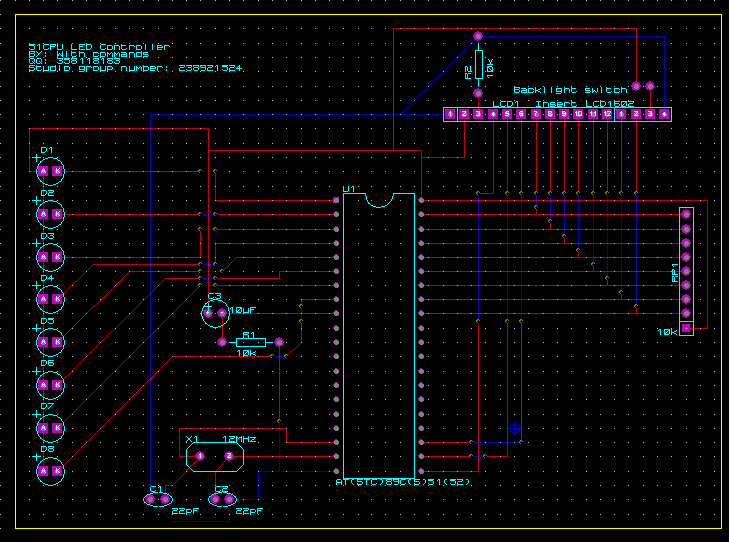Select the 'X1' designator label
The width and height of the screenshot is (729, 542).
[x=192, y=439]
